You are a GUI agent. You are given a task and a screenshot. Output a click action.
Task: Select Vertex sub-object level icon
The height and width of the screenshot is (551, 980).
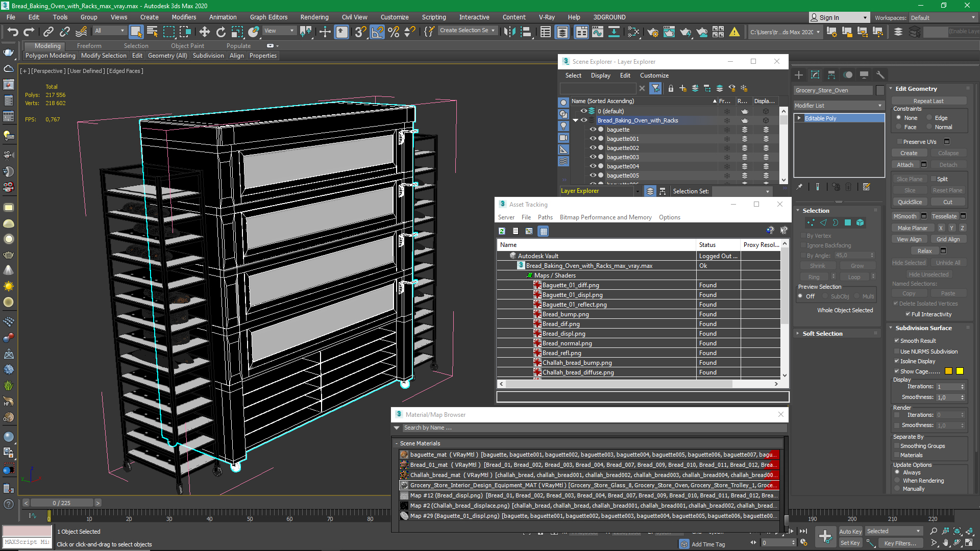811,222
